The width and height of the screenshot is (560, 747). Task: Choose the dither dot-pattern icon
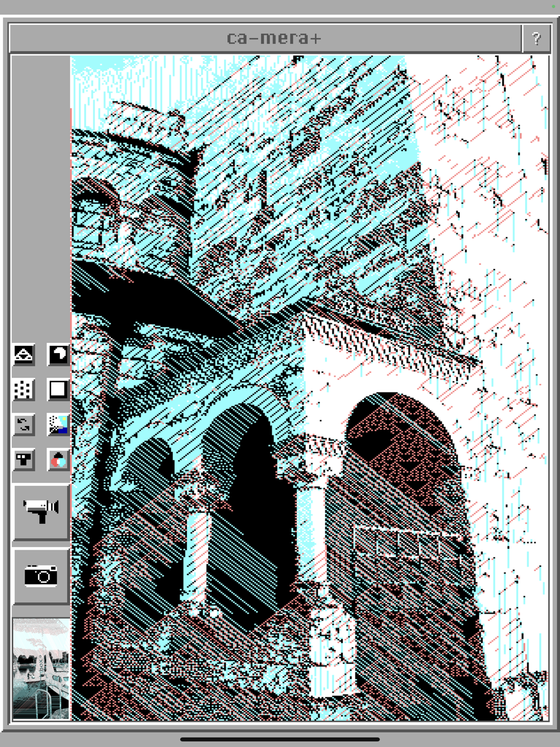click(x=24, y=390)
